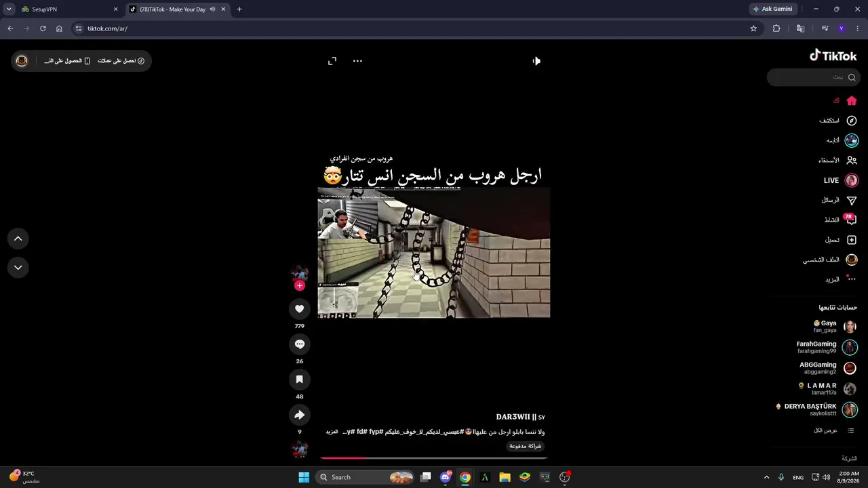Click the video player frame
The width and height of the screenshot is (868, 488).
pyautogui.click(x=434, y=253)
